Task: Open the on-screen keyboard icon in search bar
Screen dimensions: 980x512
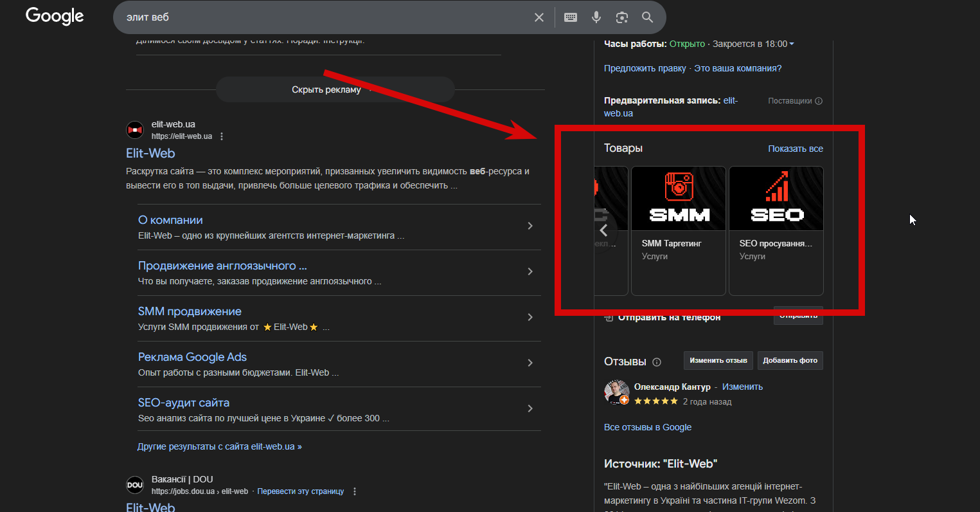Action: click(x=571, y=17)
